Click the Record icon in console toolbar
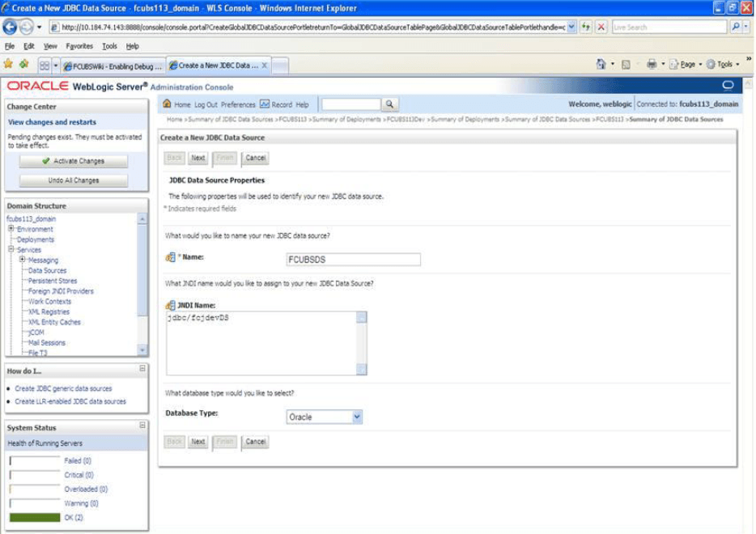756x534 pixels. coord(265,104)
